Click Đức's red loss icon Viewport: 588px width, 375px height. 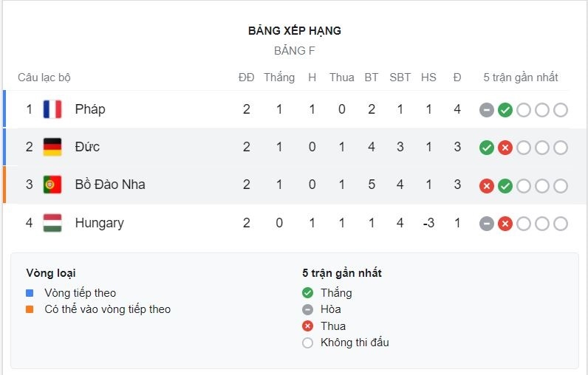click(x=505, y=148)
